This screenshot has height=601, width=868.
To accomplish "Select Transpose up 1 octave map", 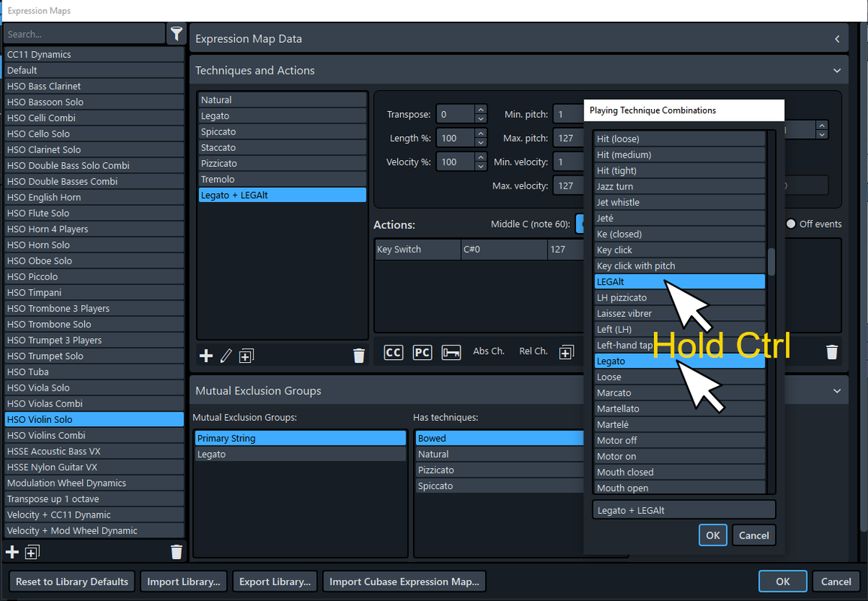I will pyautogui.click(x=94, y=499).
